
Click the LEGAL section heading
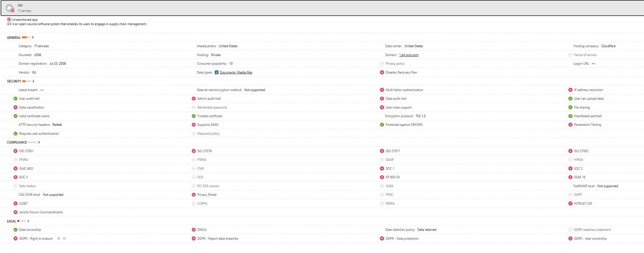point(11,221)
